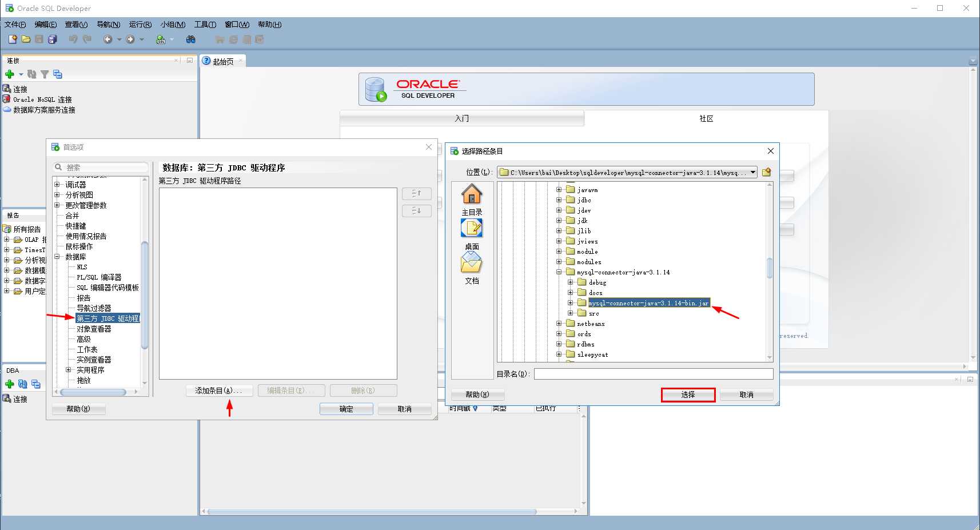Viewport: 980px width, 530px height.
Task: Switch to the 入门 tab on start page
Action: coord(462,118)
